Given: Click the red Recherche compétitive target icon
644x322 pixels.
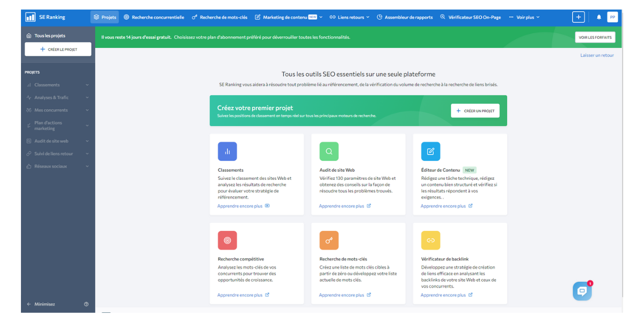Looking at the screenshot, I should click(227, 240).
